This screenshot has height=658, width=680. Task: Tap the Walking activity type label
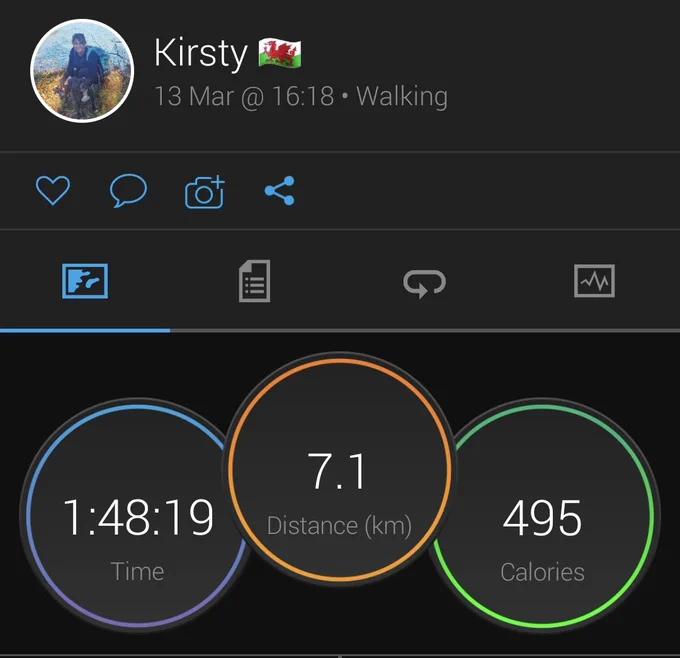pos(402,96)
